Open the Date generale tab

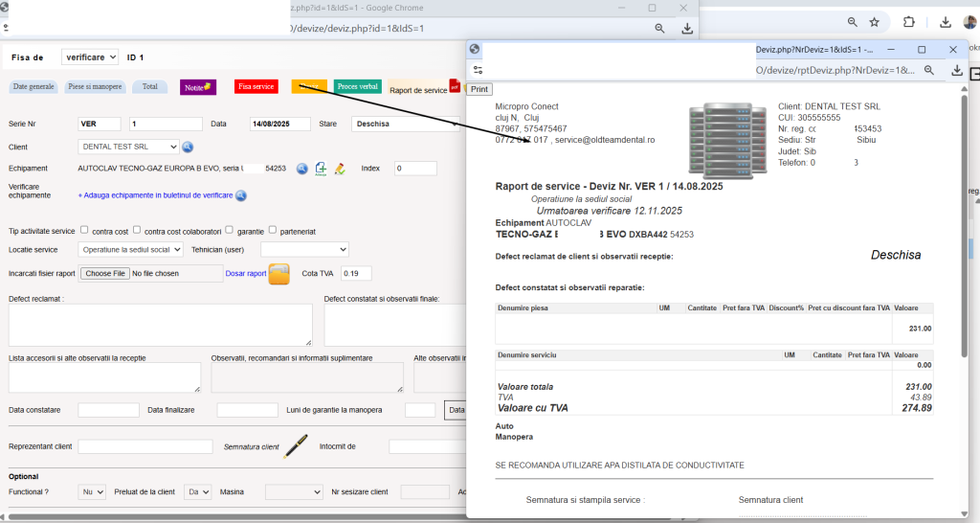click(x=33, y=87)
